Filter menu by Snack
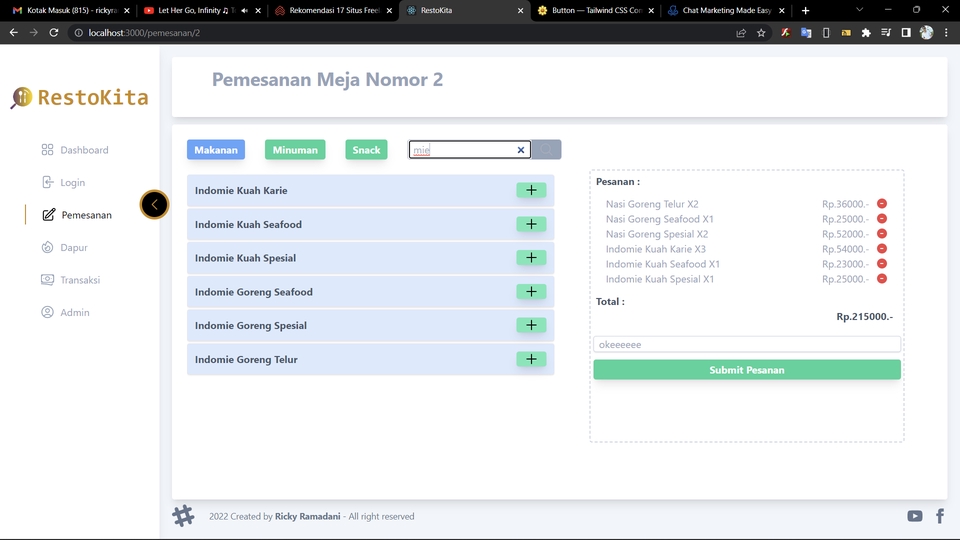Image resolution: width=960 pixels, height=540 pixels. click(x=366, y=150)
